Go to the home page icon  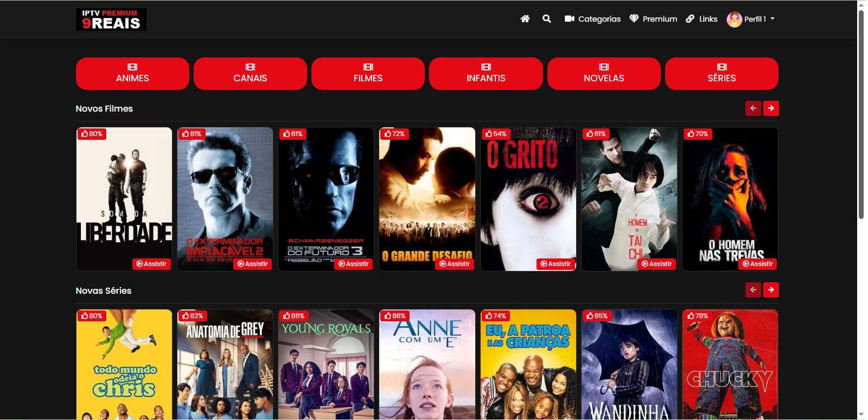pyautogui.click(x=525, y=19)
